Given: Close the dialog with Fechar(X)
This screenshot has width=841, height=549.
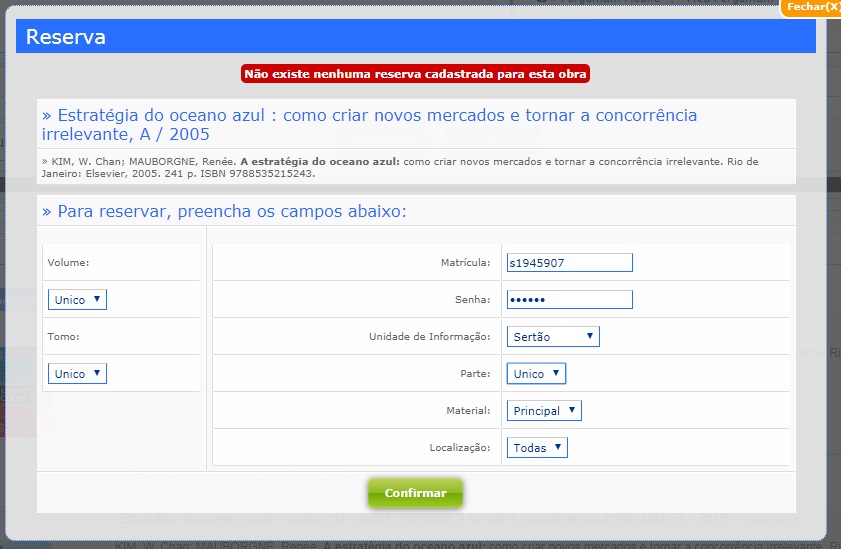Looking at the screenshot, I should (812, 8).
